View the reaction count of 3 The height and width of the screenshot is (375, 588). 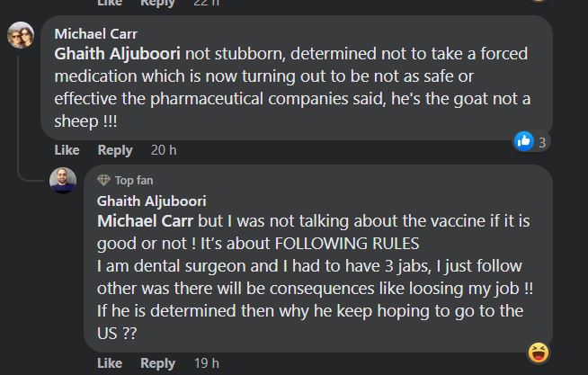[542, 142]
